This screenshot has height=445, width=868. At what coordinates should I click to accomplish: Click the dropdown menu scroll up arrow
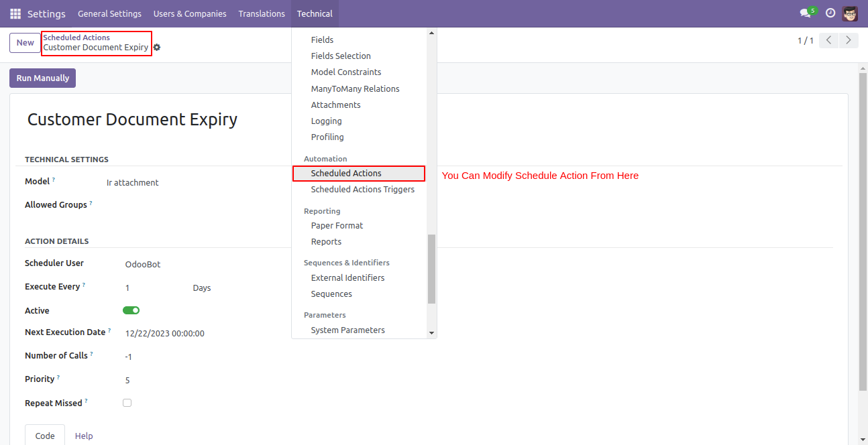click(431, 32)
